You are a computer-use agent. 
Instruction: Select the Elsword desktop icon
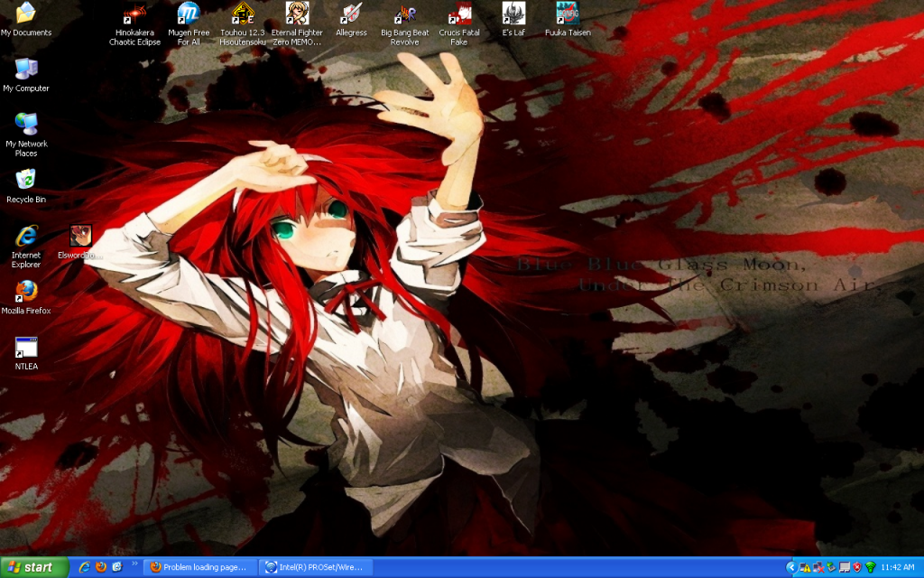pyautogui.click(x=80, y=242)
